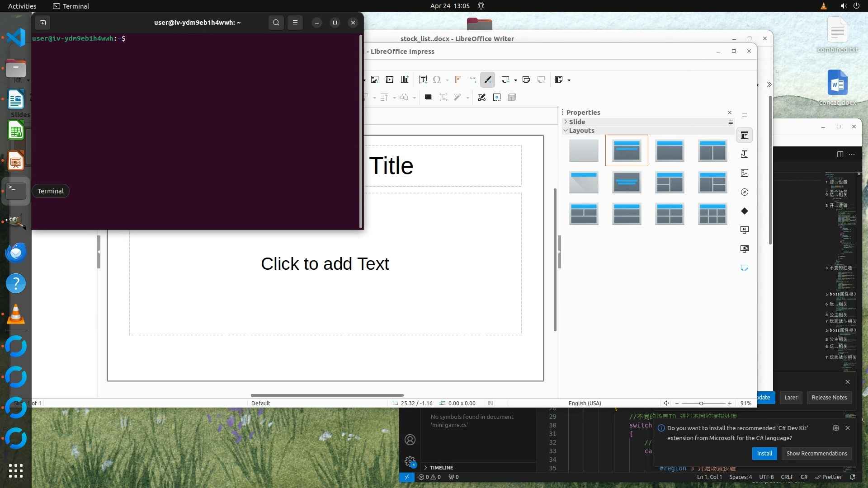Screen dimensions: 868x488
Task: Click Install for C# Dev Kit
Action: [764, 453]
